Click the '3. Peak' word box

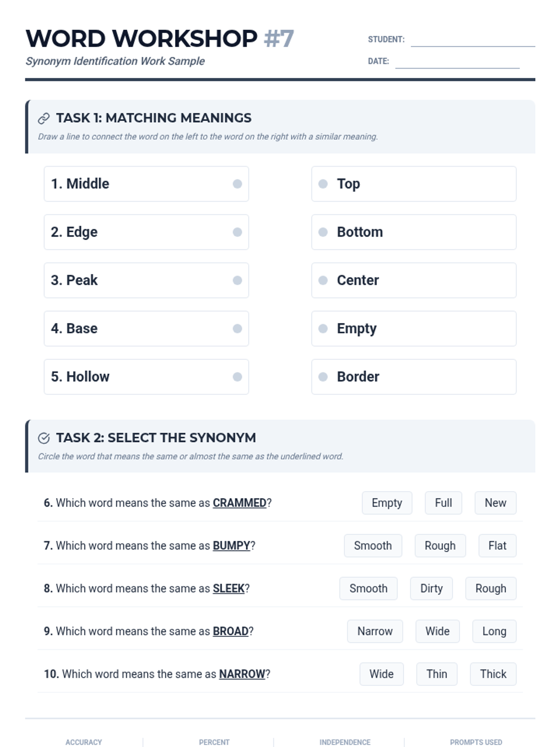tap(146, 280)
